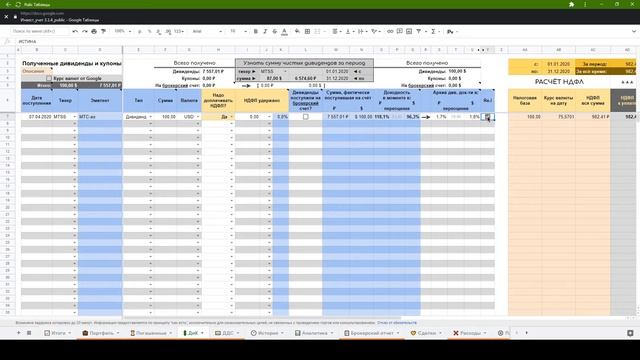640x360 pixels.
Task: Decrease decimal places
Action: tap(159, 31)
